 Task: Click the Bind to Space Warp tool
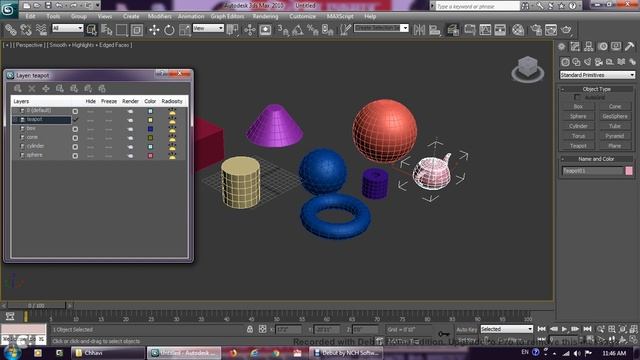click(x=41, y=30)
